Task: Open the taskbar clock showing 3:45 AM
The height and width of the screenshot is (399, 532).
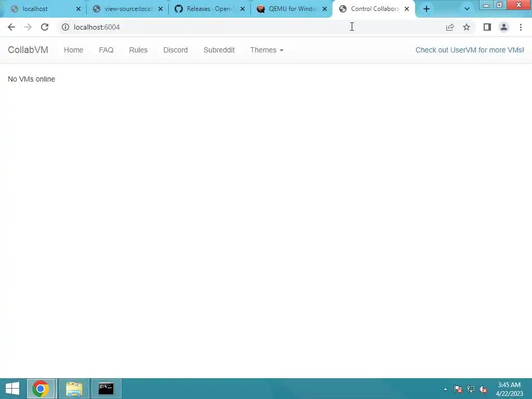Action: [x=510, y=389]
